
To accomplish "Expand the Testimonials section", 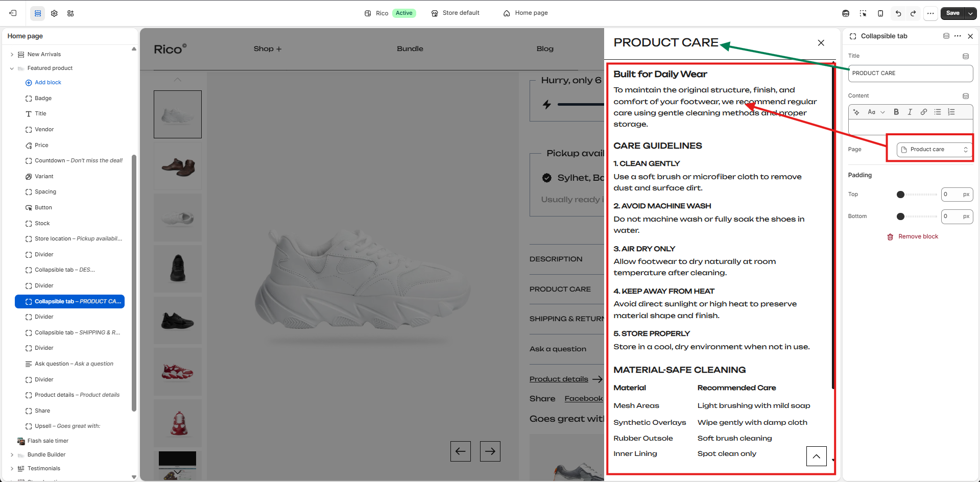I will (x=12, y=469).
